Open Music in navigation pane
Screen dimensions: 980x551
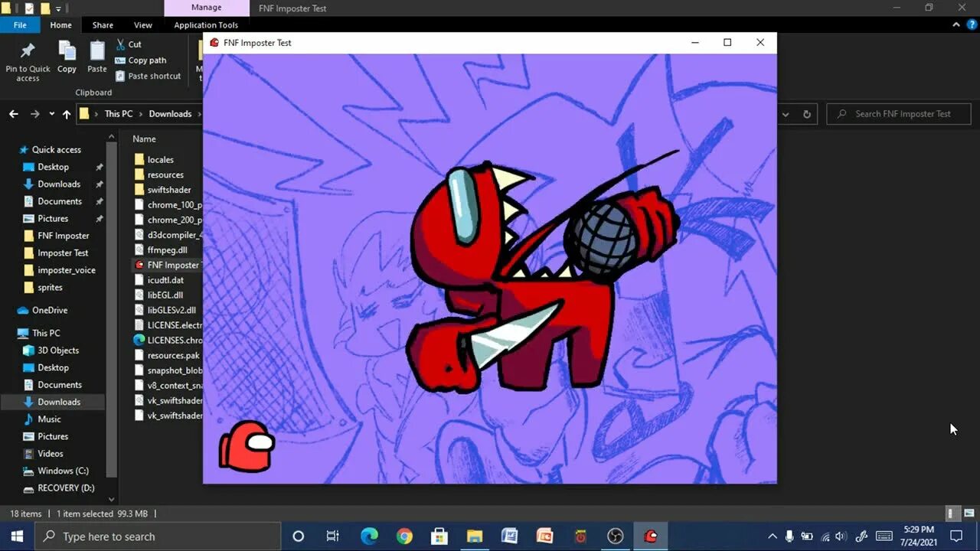pos(49,419)
